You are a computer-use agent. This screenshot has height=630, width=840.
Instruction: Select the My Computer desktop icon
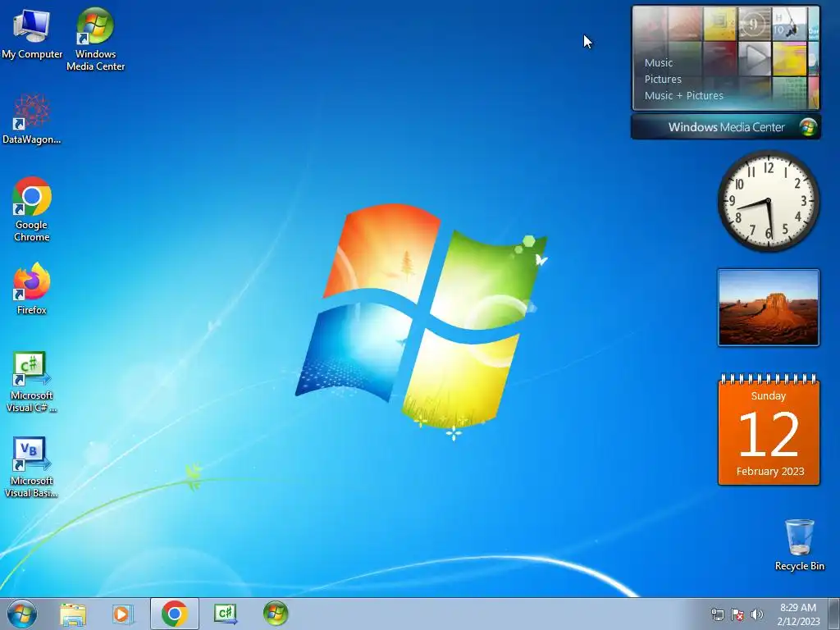tap(32, 33)
